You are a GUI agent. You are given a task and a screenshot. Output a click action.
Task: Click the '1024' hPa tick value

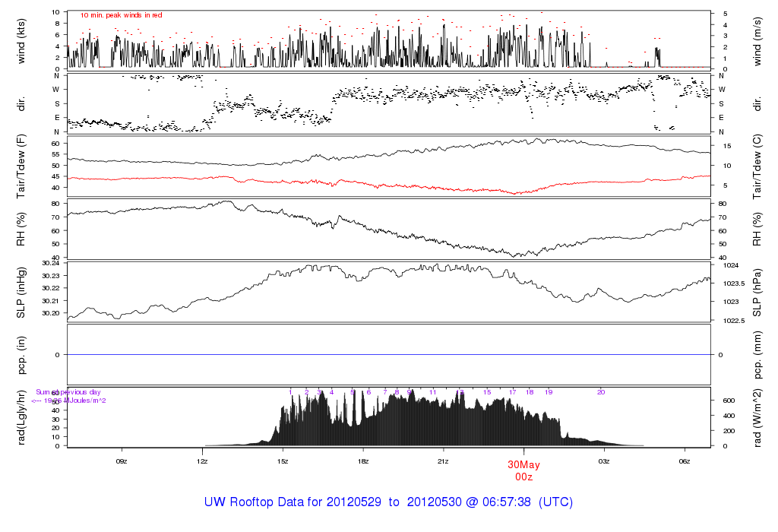click(x=731, y=265)
